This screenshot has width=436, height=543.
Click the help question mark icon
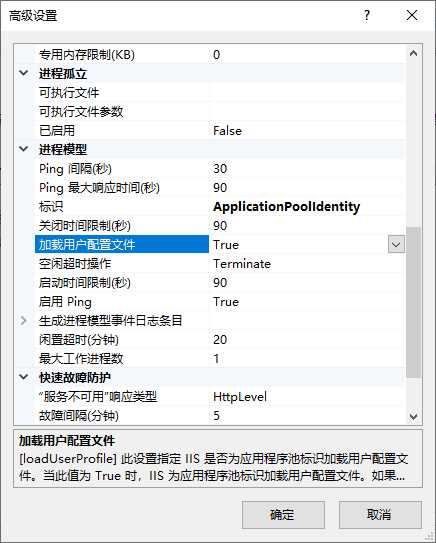367,16
